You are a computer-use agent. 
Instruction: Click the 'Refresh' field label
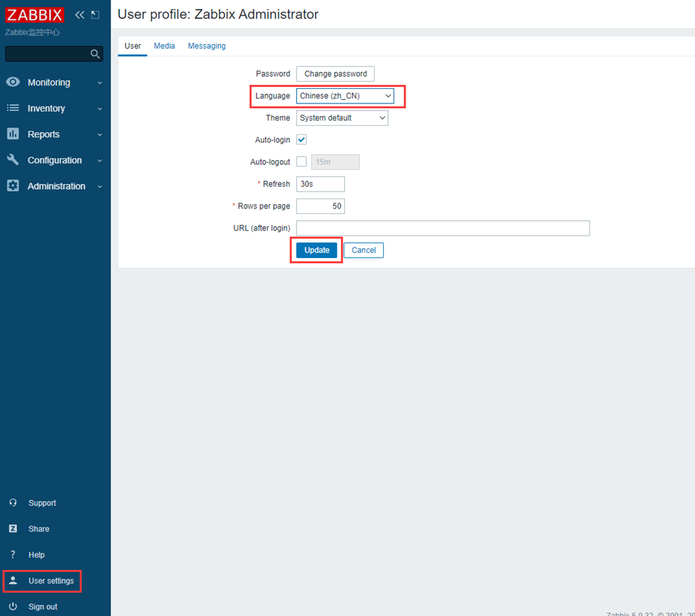277,184
